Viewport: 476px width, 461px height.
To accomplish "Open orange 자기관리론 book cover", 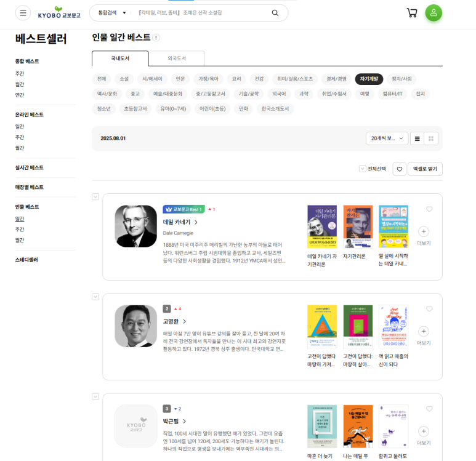I will coord(358,226).
